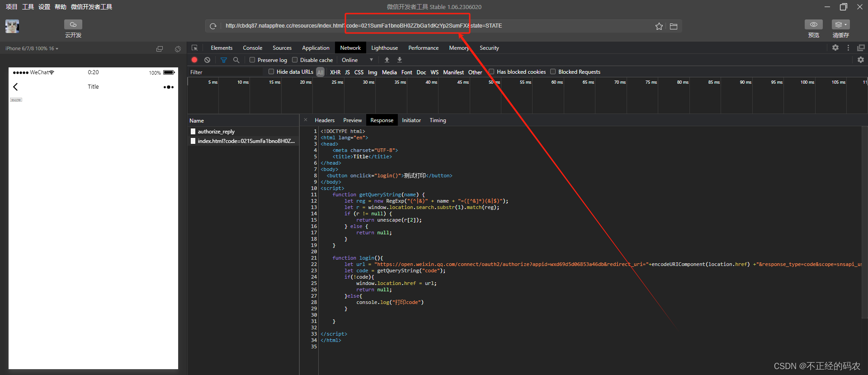Viewport: 868px width, 375px height.
Task: Check the Hide data URLs checkbox
Action: [271, 71]
